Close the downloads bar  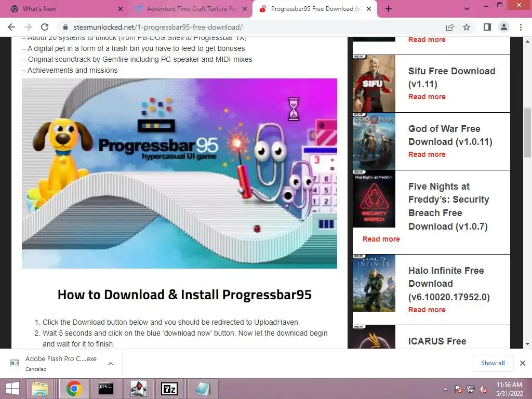(x=523, y=363)
